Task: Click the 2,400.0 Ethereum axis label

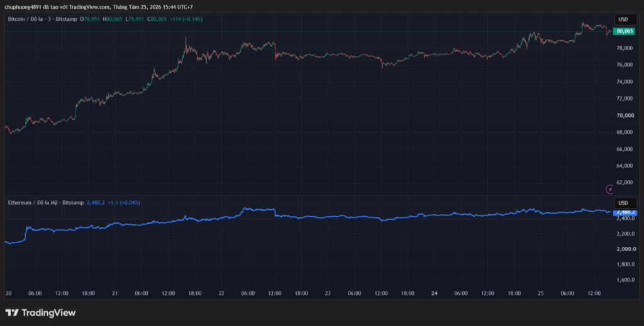Action: tap(625, 219)
